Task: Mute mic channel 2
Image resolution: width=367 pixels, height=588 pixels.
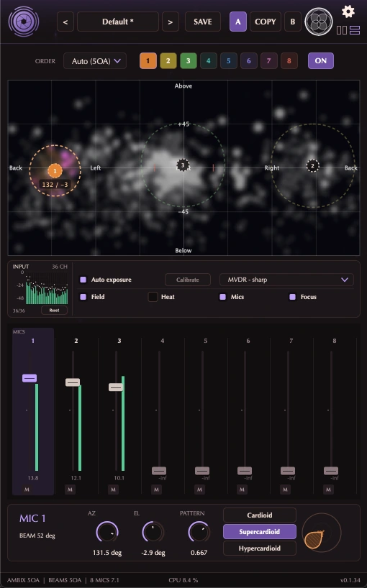Action: pos(71,490)
